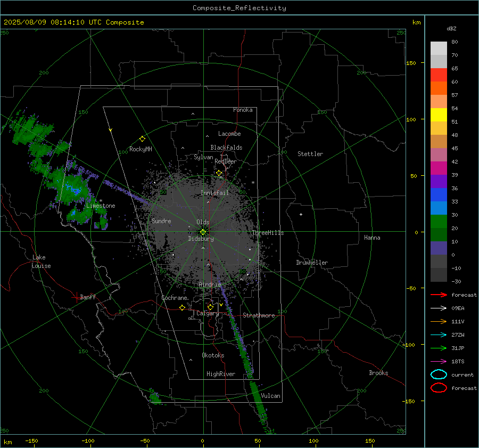Select yellow diamond marker at RockyMH
Viewport: 479px width, 448px height.
point(142,139)
